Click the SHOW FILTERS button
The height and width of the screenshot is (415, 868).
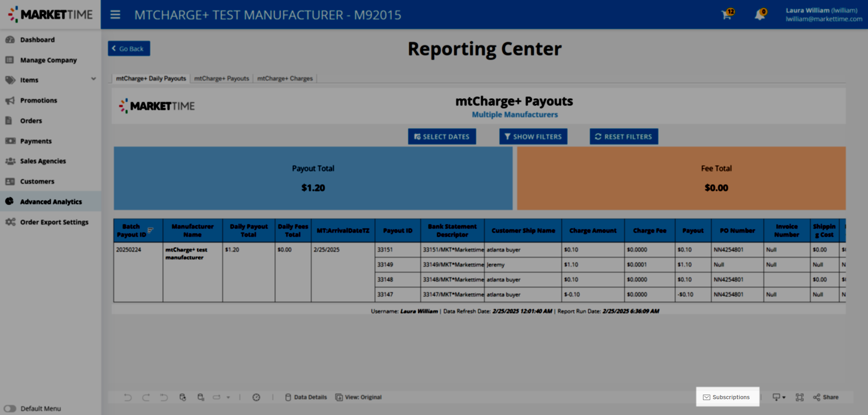tap(533, 136)
